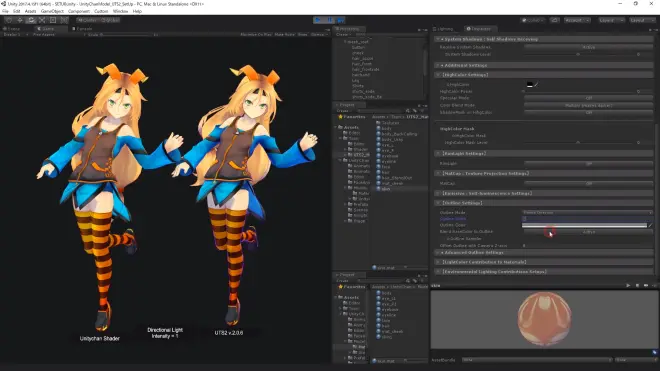Select the Rotate tool in the toolbar
Screen dimensions: 660x371
(x=31, y=20)
